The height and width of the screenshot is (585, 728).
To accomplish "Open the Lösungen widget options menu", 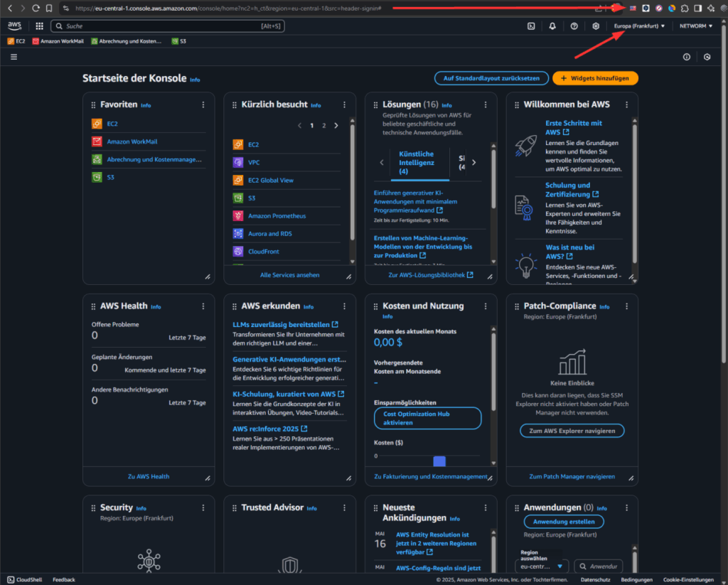I will pos(486,105).
